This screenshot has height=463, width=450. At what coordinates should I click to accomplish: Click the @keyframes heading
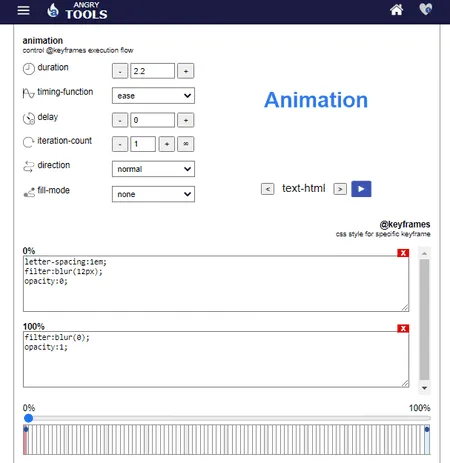click(x=405, y=224)
